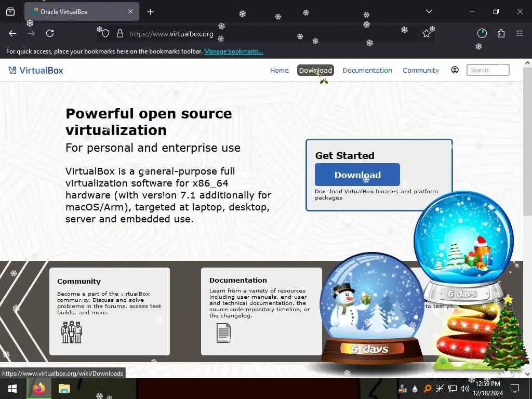532x399 pixels.
Task: Open the Home nav link
Action: (x=279, y=70)
